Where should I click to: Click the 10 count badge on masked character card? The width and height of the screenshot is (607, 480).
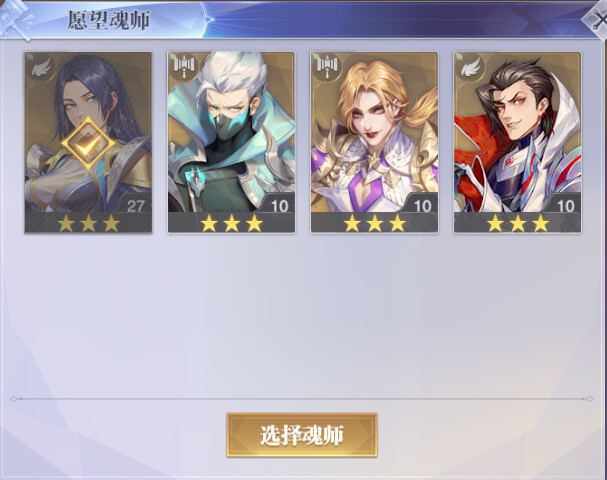[x=279, y=206]
